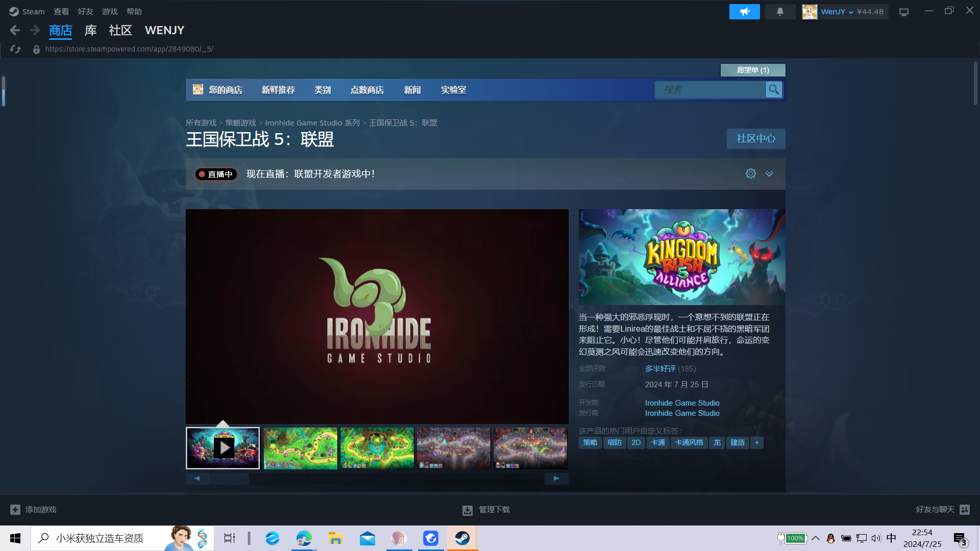This screenshot has width=980, height=551.
Task: Open the manage downloads icon
Action: [x=467, y=510]
